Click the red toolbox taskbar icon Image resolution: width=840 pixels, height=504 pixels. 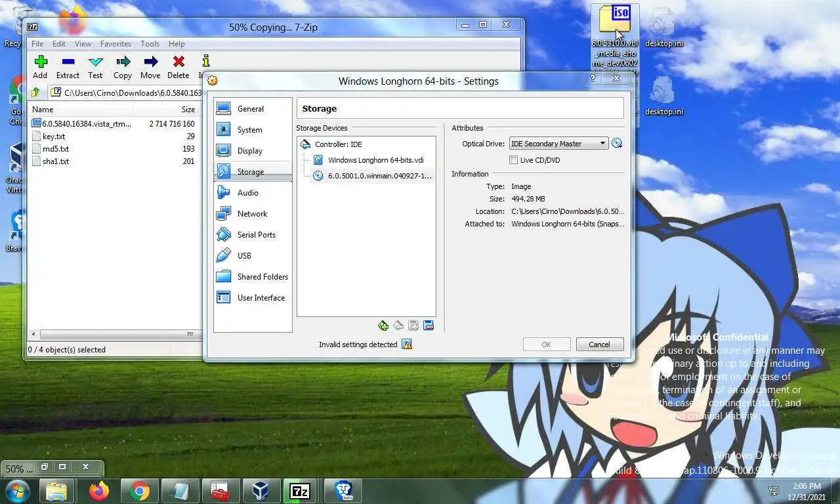[x=220, y=491]
